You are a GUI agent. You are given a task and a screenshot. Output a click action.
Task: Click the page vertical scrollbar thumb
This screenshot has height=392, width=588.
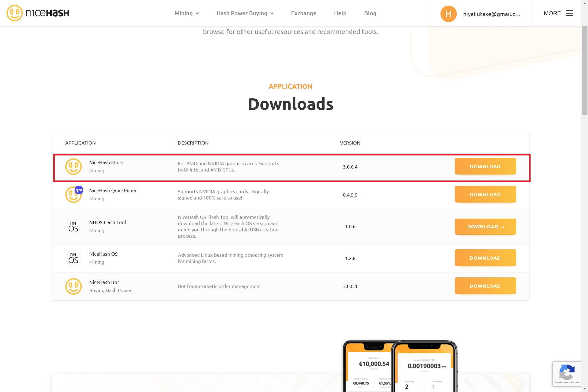point(584,71)
